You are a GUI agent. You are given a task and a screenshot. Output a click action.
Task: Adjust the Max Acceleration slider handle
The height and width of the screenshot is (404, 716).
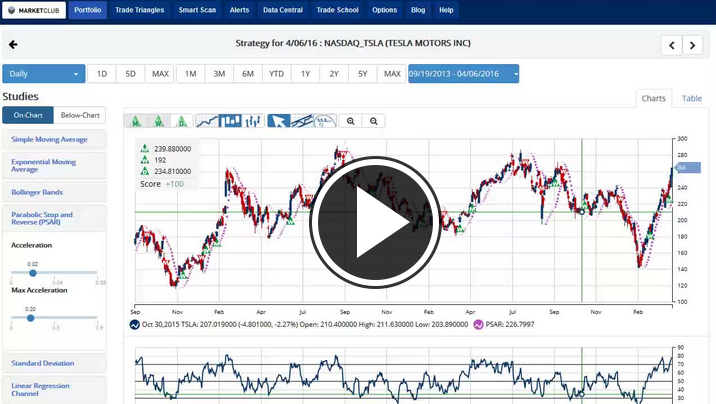point(30,318)
